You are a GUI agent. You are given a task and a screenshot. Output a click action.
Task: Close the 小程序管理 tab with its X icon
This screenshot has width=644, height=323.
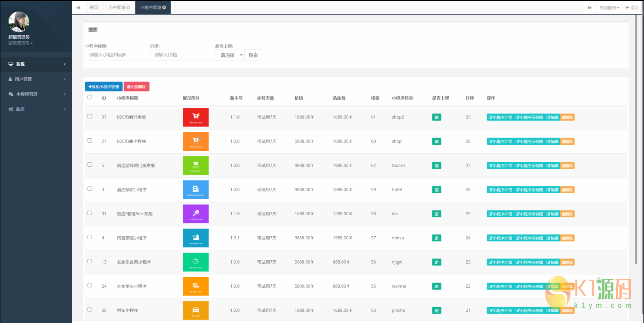click(x=164, y=7)
